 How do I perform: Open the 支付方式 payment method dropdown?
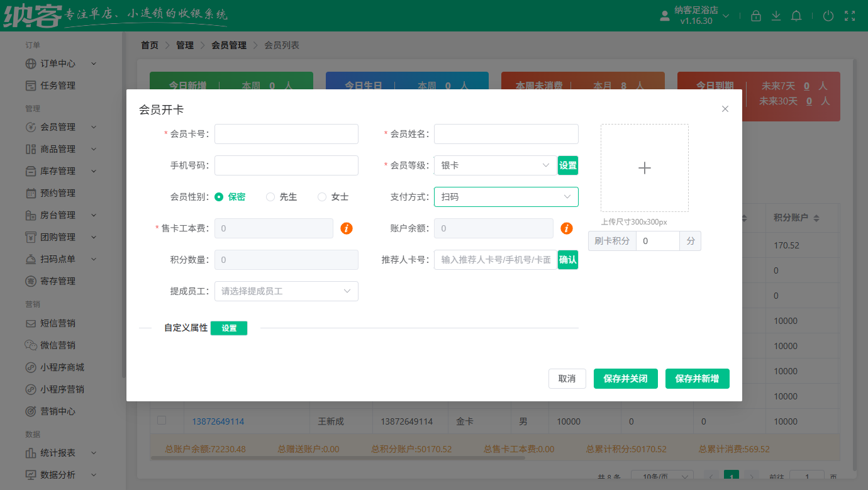506,196
